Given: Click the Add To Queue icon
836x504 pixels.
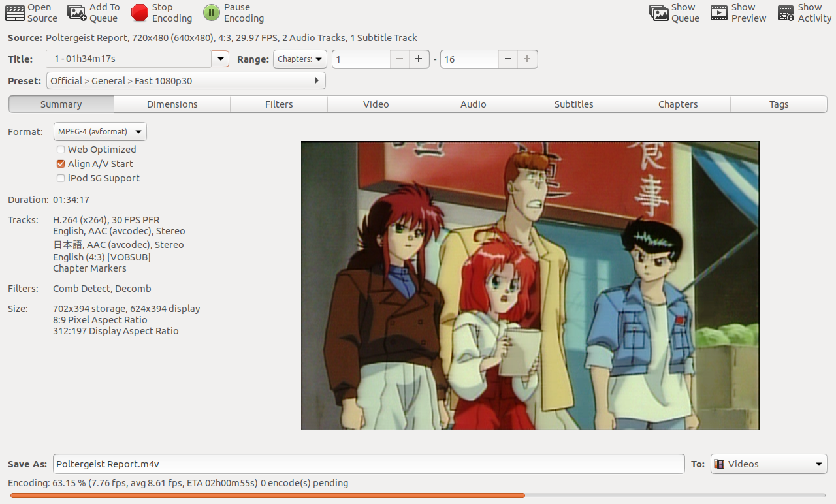Looking at the screenshot, I should tap(77, 12).
